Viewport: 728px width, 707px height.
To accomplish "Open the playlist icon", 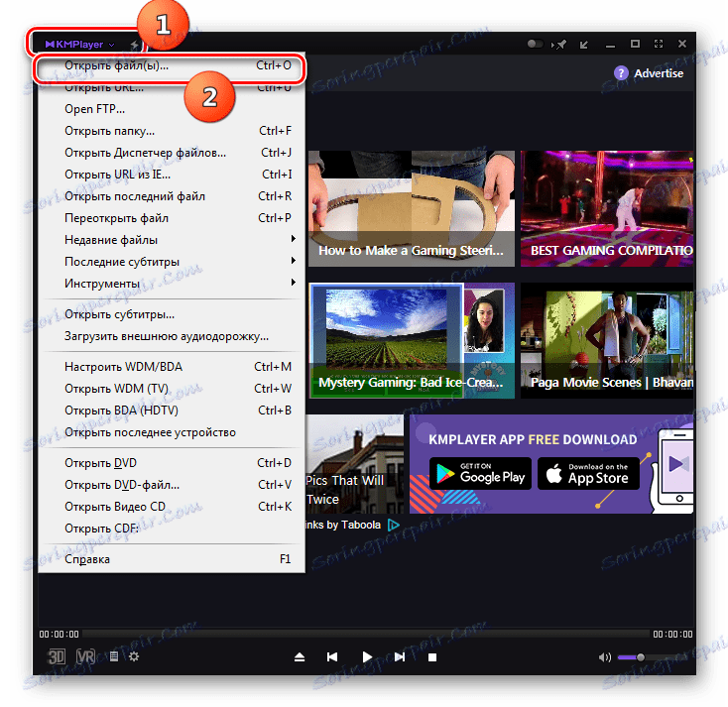I will tap(114, 656).
